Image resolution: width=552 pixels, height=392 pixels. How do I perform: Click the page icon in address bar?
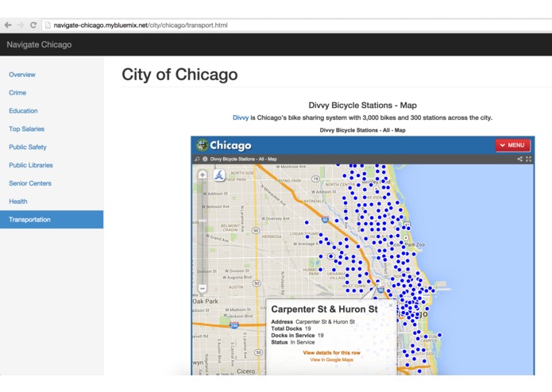(x=48, y=25)
